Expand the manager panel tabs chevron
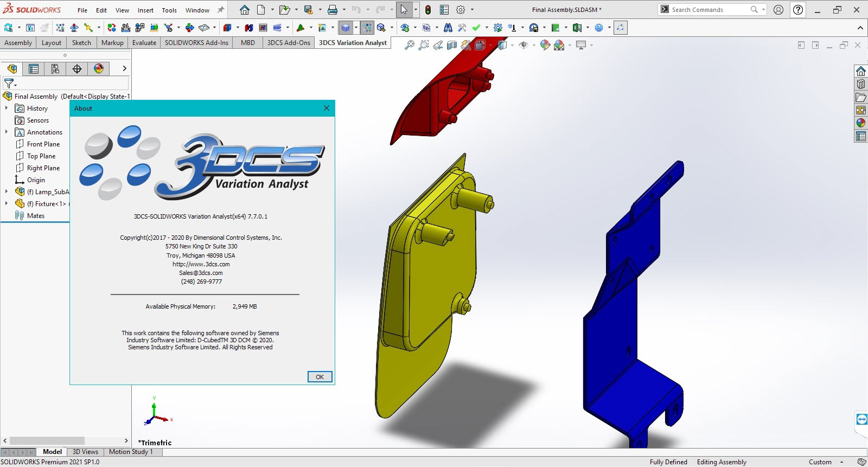 (x=124, y=68)
